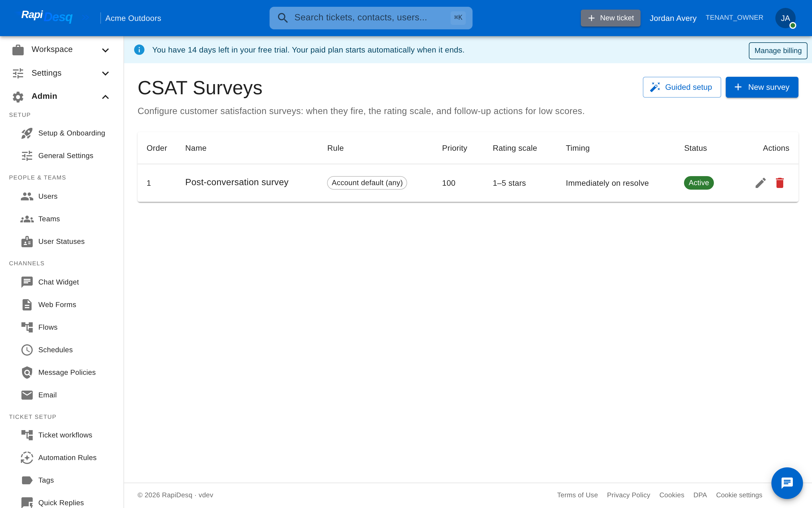Image resolution: width=812 pixels, height=508 pixels.
Task: Click the Setup & Onboarding rocket icon
Action: [x=27, y=133]
